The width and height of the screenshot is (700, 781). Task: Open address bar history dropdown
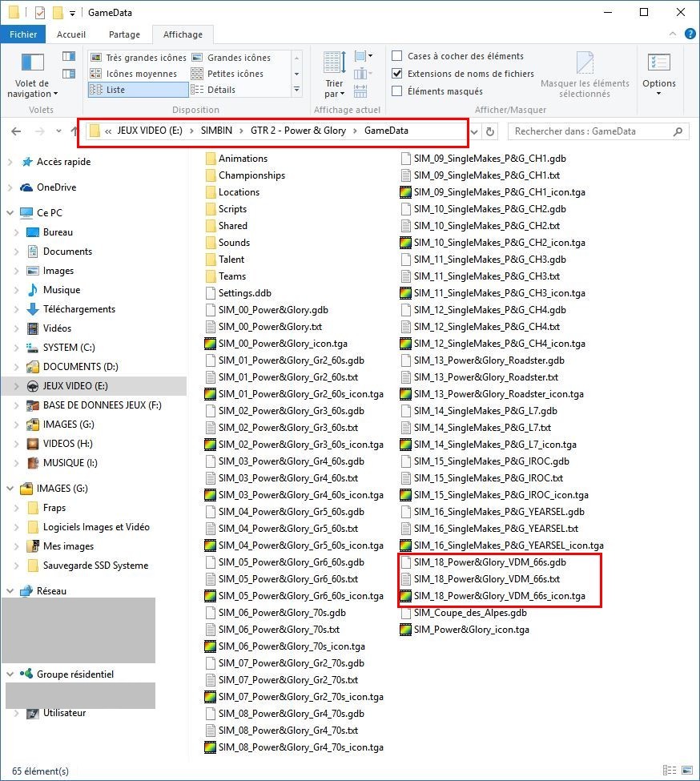point(474,132)
